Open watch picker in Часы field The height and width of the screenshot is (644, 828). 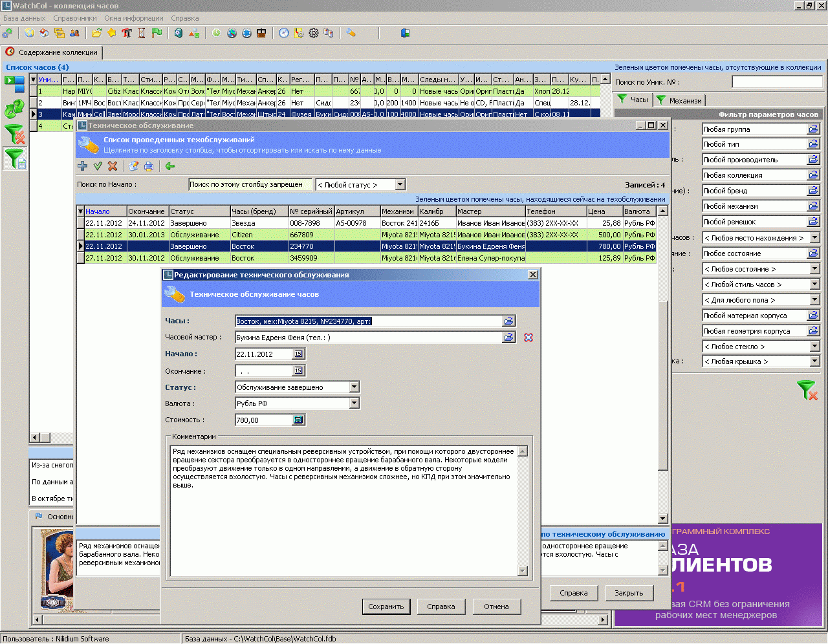point(509,321)
